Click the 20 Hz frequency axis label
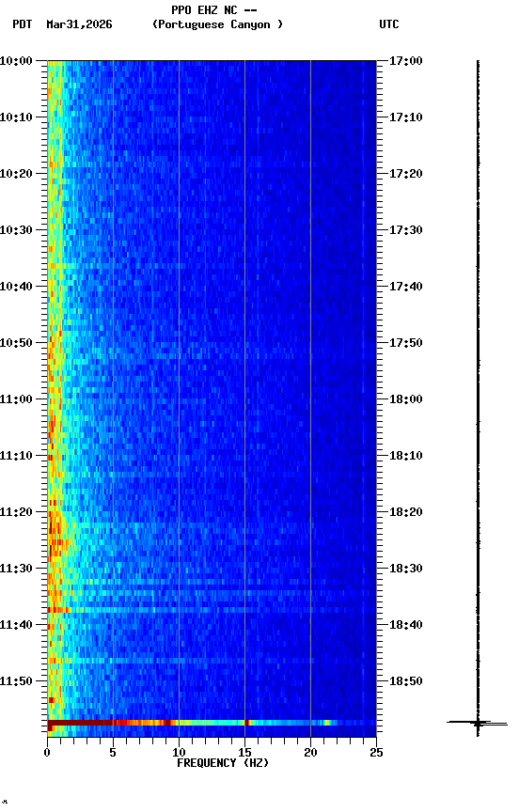The width and height of the screenshot is (519, 812). tap(310, 753)
